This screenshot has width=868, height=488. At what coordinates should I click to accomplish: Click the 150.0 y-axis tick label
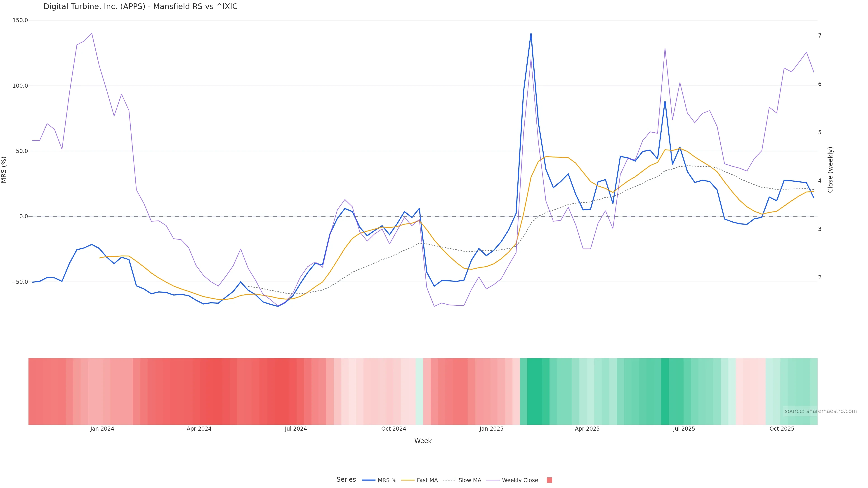click(20, 20)
